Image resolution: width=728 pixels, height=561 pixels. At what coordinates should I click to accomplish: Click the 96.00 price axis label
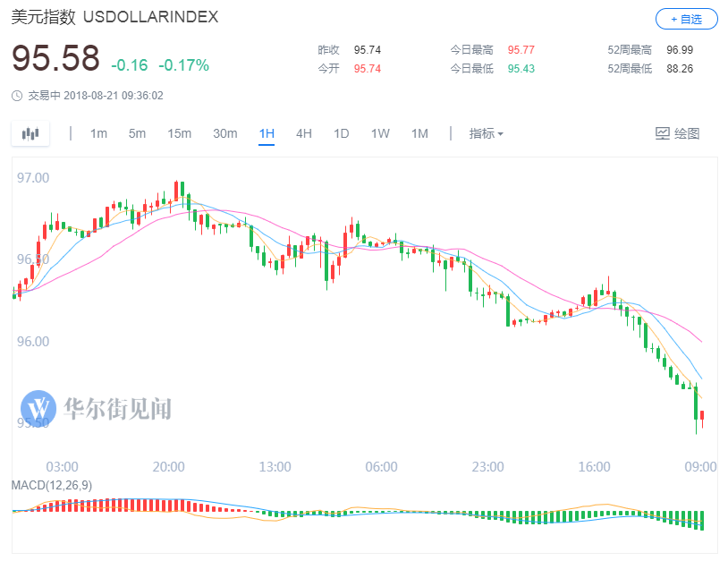coord(33,342)
